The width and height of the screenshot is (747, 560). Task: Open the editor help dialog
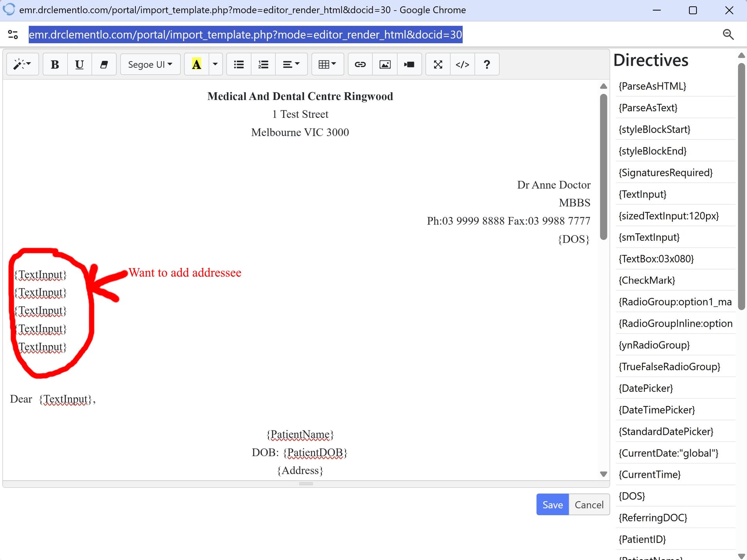click(x=487, y=64)
